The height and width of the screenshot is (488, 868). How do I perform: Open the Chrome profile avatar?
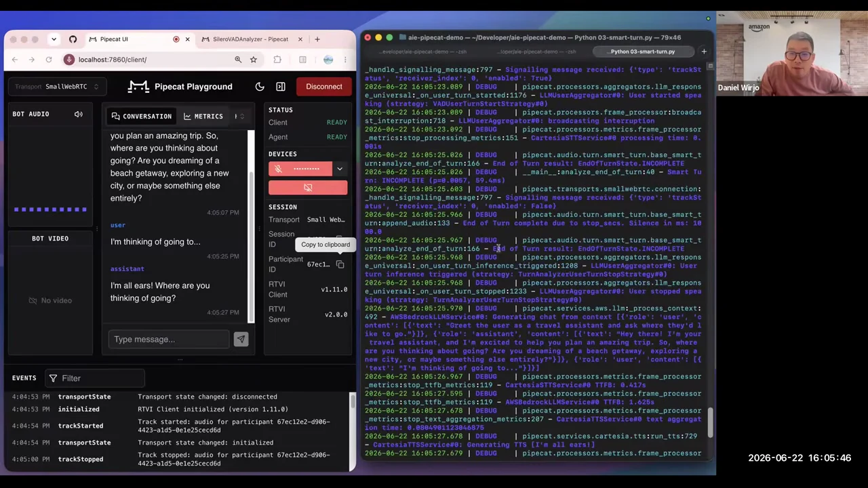point(328,60)
